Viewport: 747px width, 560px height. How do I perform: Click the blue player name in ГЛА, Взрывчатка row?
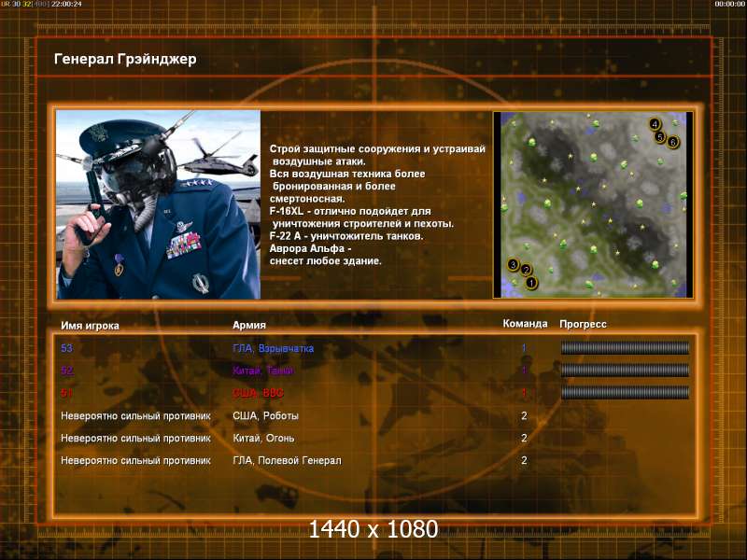point(66,348)
